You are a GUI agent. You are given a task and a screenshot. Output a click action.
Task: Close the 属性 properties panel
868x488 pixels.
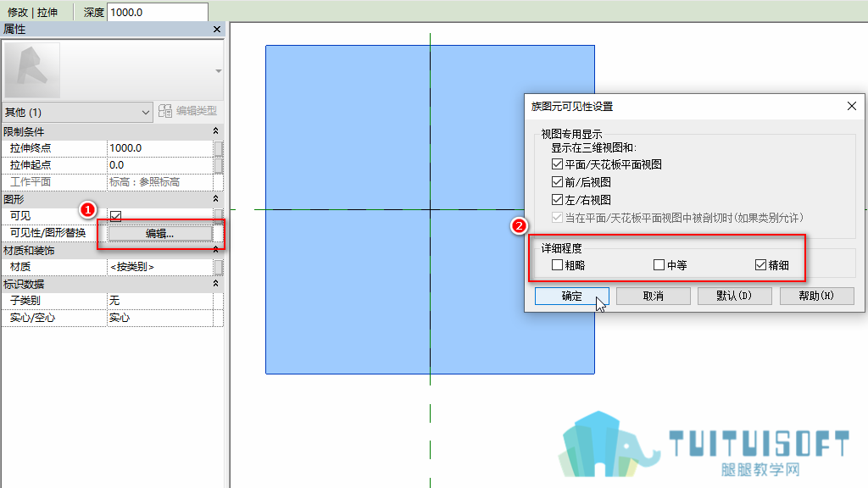tap(217, 30)
